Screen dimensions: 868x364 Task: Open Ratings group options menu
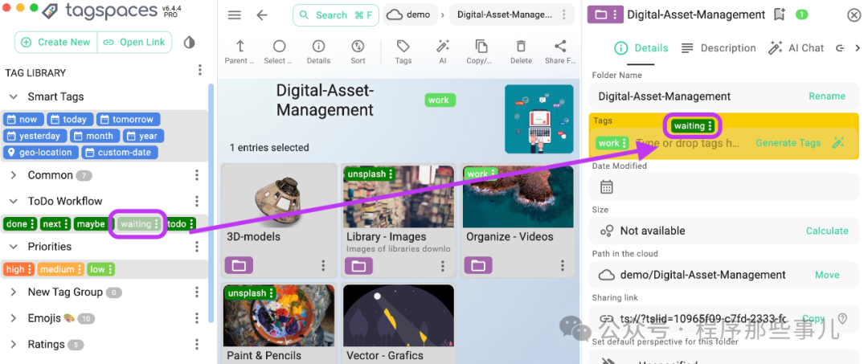click(197, 345)
